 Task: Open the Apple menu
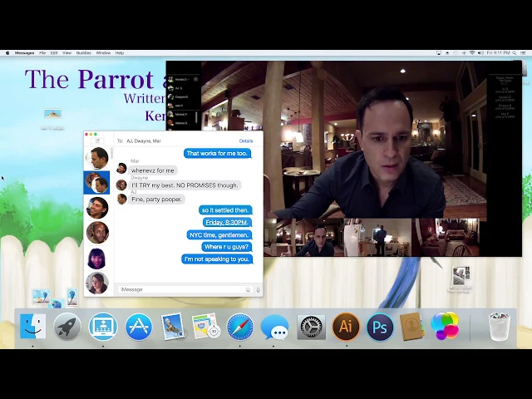coord(7,53)
